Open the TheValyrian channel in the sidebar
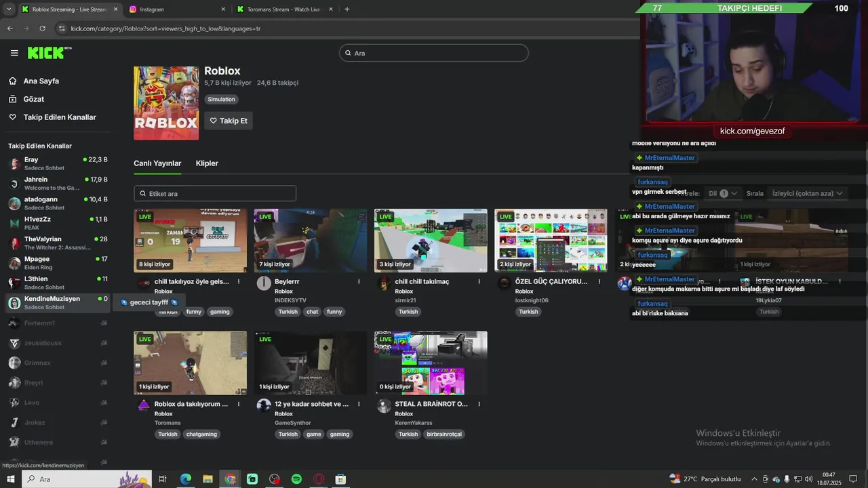 point(58,243)
